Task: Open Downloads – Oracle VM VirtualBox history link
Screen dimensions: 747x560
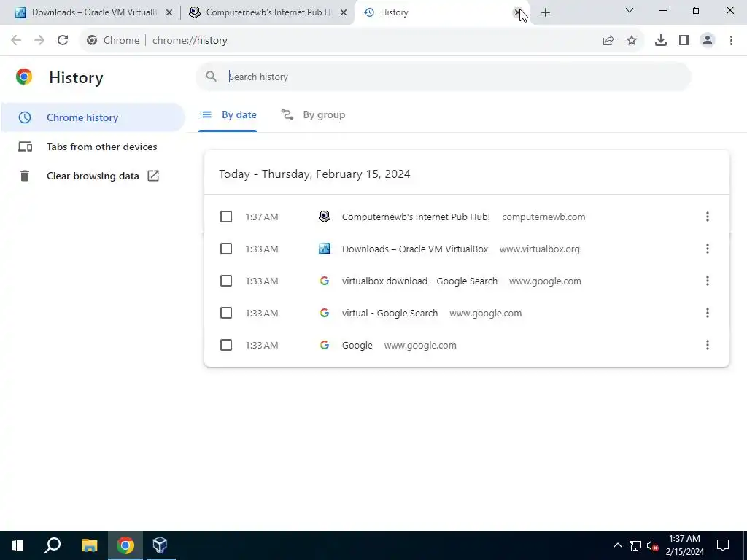Action: [x=415, y=249]
